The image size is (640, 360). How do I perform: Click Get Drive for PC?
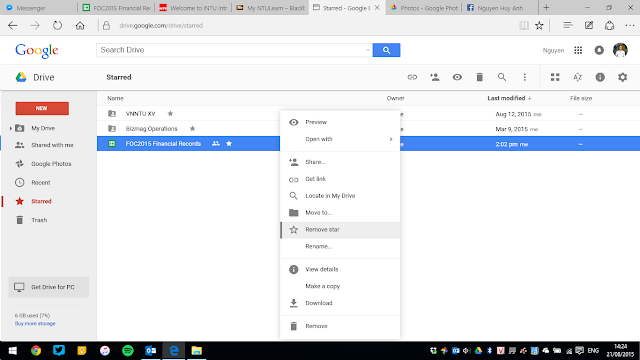pos(49,287)
